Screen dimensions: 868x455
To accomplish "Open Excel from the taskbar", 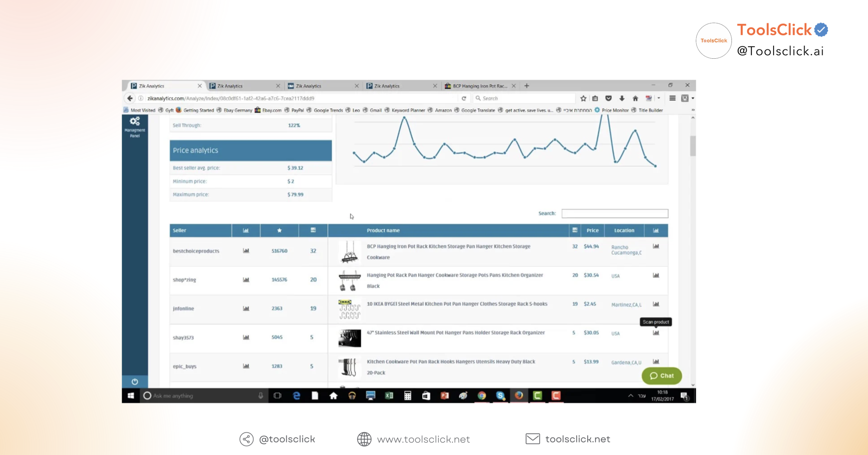I will coord(389,396).
